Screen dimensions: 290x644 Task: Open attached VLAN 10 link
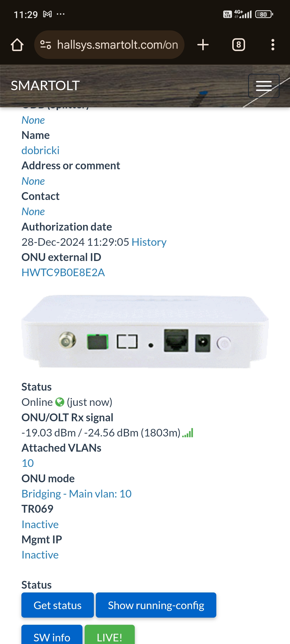pos(28,463)
